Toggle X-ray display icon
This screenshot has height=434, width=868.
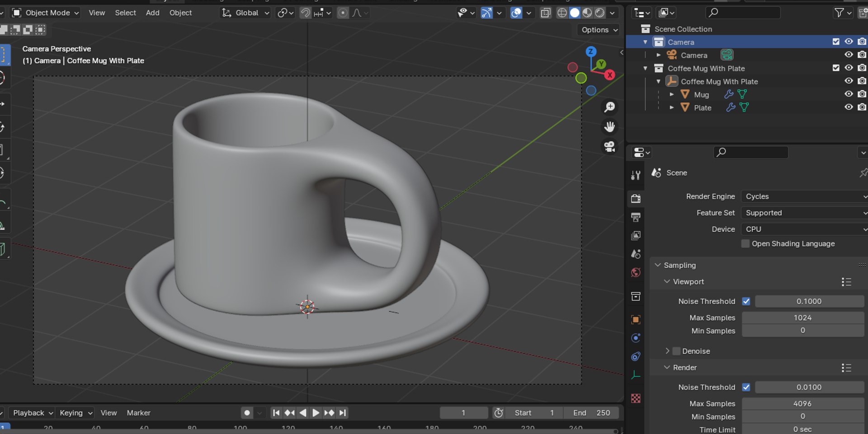click(546, 13)
